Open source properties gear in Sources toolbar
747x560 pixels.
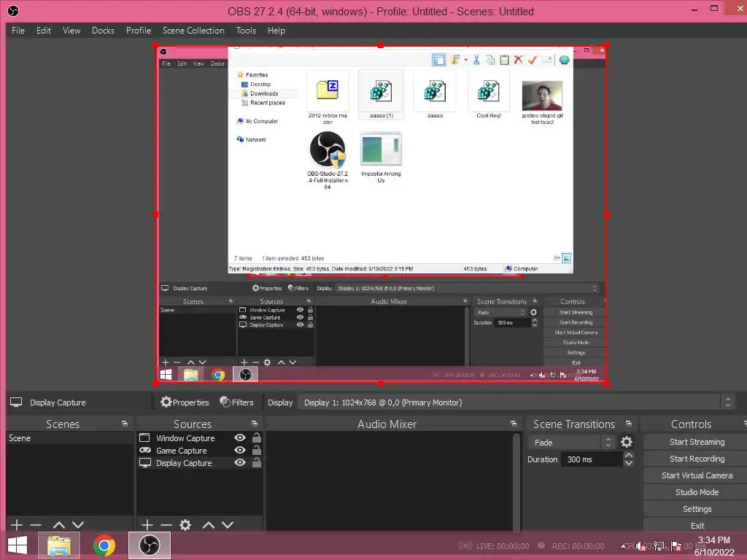[x=185, y=525]
